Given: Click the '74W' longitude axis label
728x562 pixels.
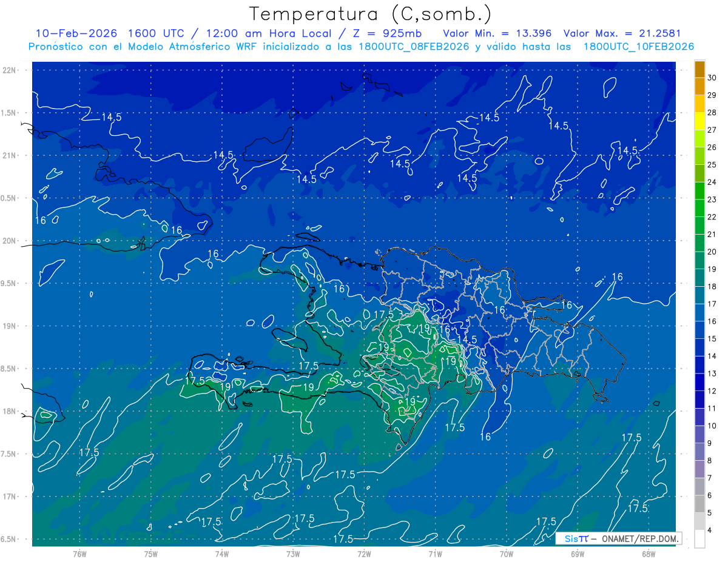Looking at the screenshot, I should point(222,554).
